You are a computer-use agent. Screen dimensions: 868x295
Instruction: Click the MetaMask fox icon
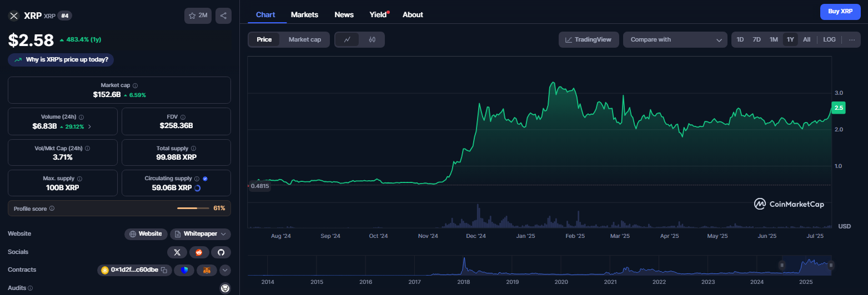tap(206, 270)
